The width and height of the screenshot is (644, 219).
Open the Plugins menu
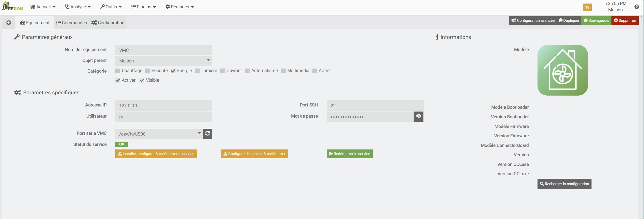click(x=143, y=7)
